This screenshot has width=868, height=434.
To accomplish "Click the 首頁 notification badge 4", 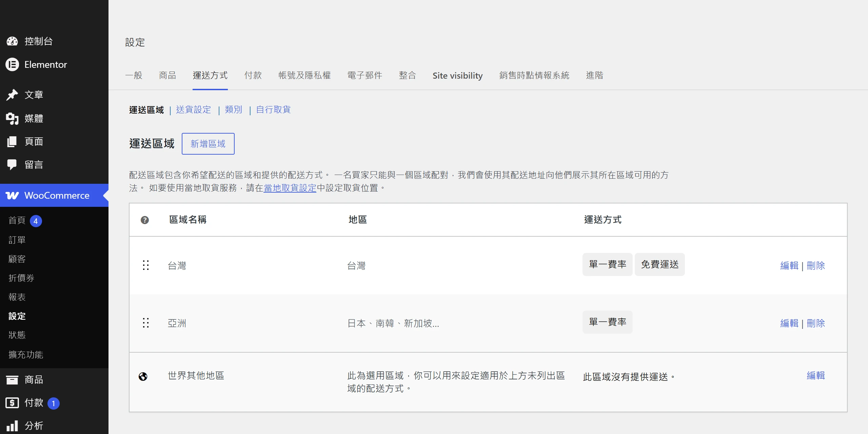I will 36,221.
